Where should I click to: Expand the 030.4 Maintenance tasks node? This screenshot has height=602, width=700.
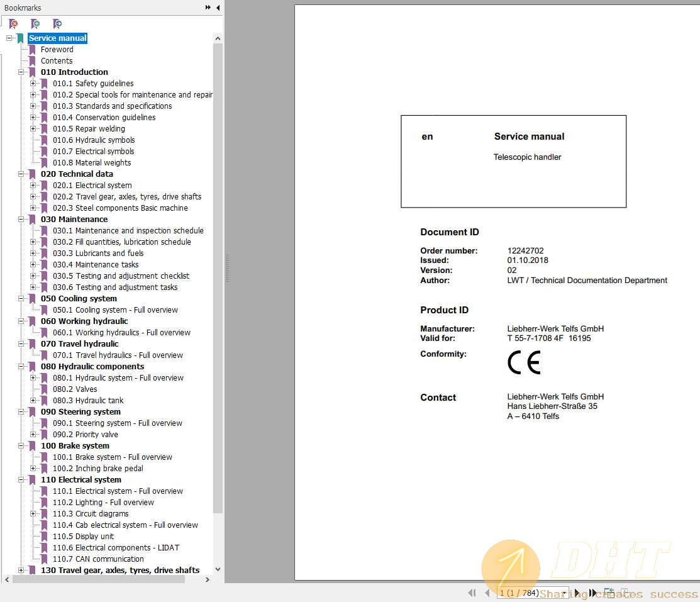pos(33,264)
